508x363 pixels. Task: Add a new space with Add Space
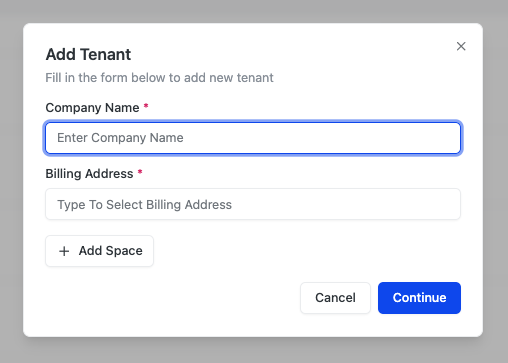(x=99, y=251)
